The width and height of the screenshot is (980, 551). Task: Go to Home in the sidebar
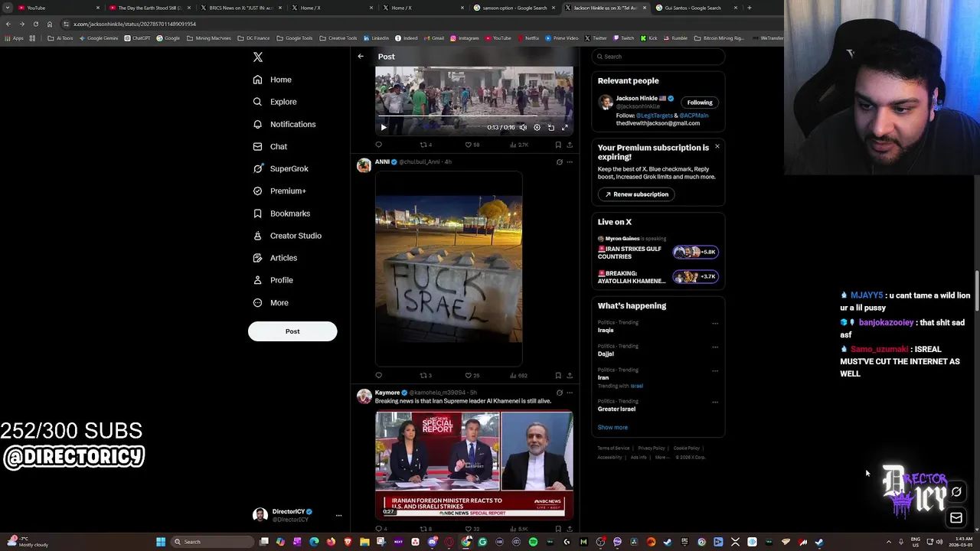273,80
